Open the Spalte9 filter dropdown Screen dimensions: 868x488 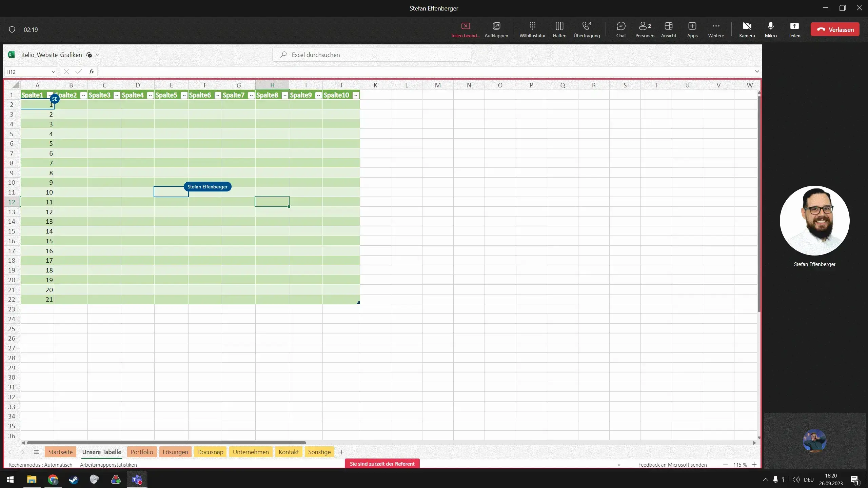pyautogui.click(x=318, y=95)
